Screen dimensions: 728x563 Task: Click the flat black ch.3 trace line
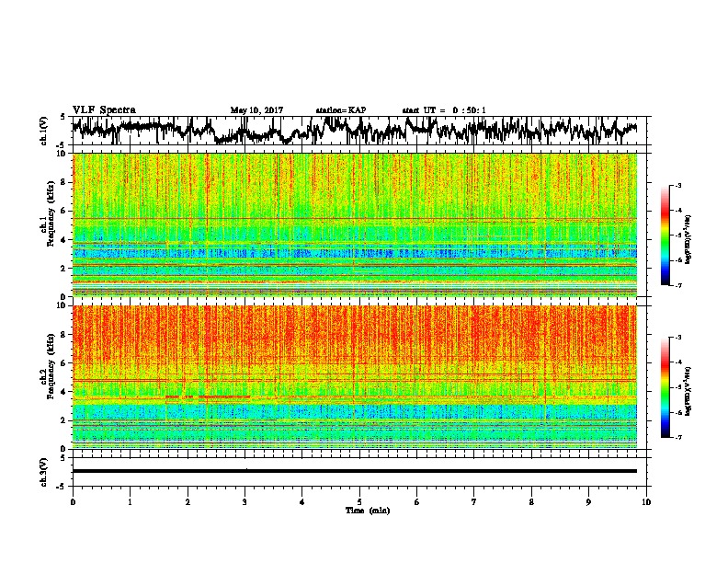354,471
